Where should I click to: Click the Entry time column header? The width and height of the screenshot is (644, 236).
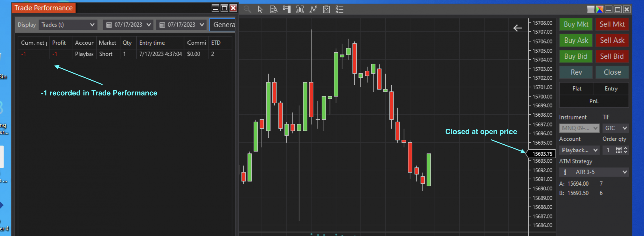coord(160,43)
